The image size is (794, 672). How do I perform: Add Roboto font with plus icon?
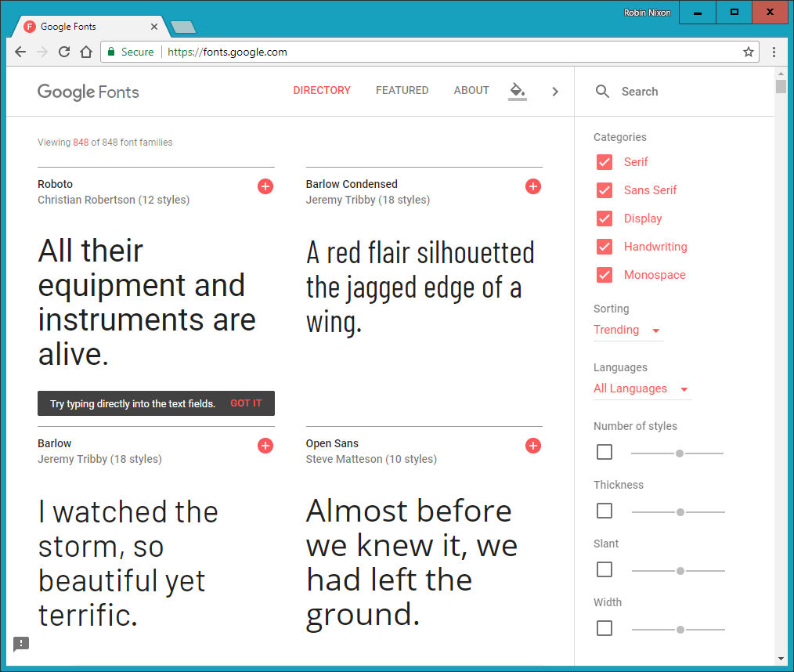265,186
